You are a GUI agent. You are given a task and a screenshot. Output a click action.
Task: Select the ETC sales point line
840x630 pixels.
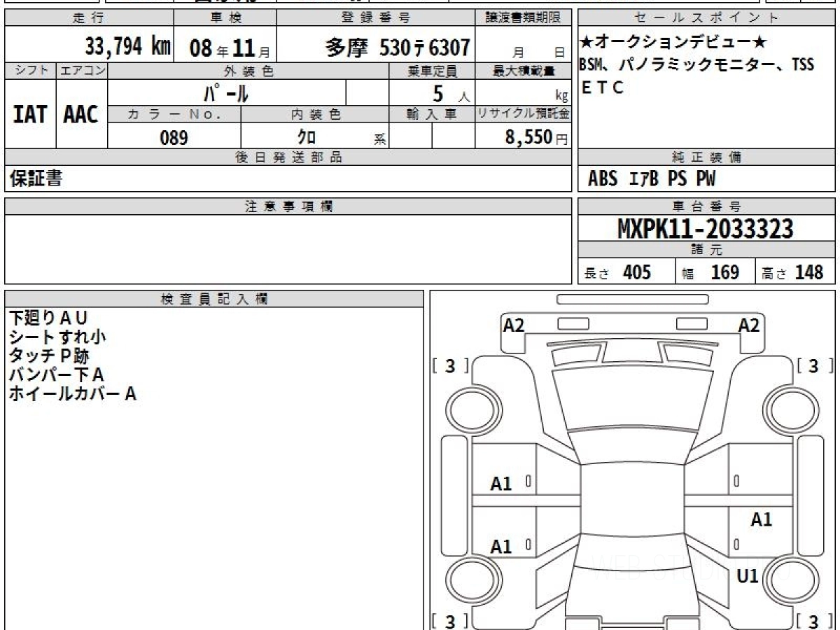pos(602,88)
